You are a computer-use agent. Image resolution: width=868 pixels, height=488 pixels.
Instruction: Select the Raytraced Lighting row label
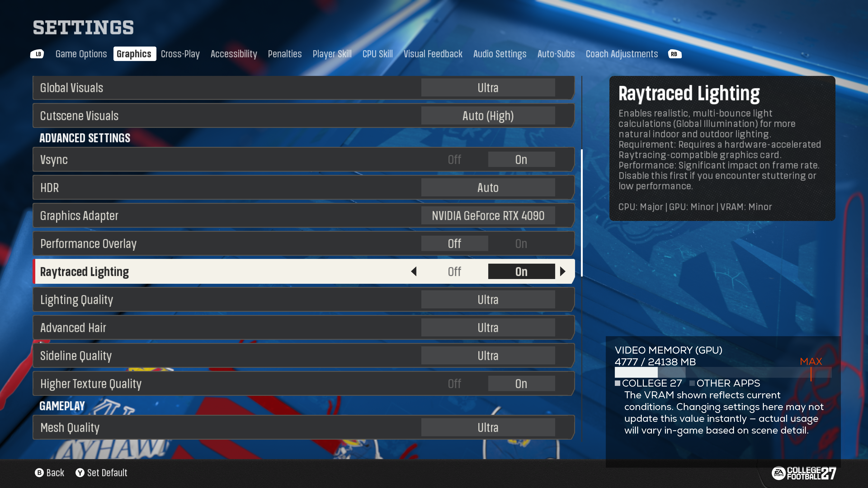(x=84, y=271)
